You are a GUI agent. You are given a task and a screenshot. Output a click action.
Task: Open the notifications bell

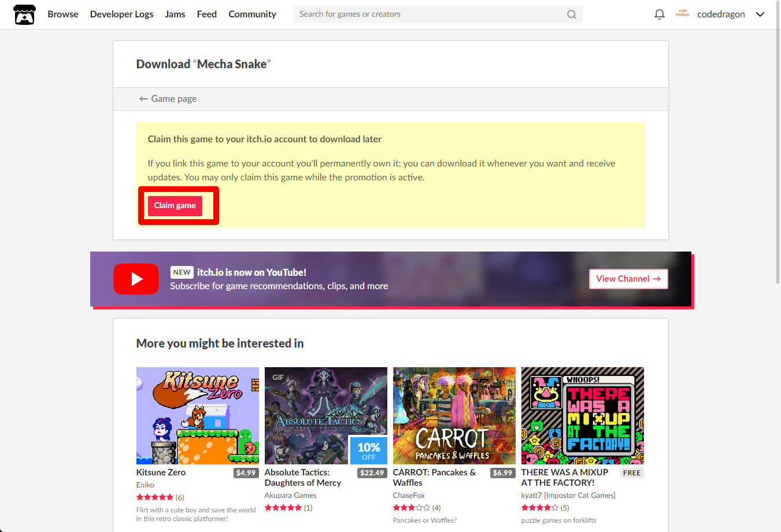point(659,14)
